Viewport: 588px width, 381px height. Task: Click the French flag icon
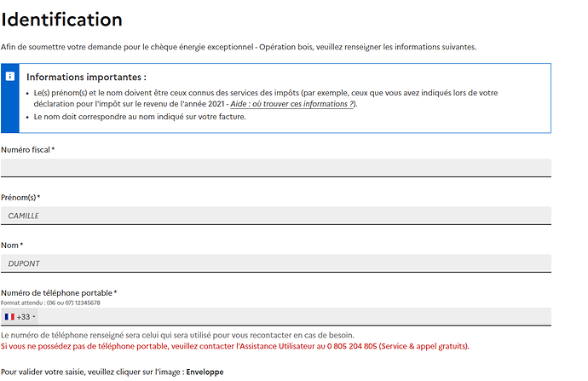pyautogui.click(x=9, y=317)
